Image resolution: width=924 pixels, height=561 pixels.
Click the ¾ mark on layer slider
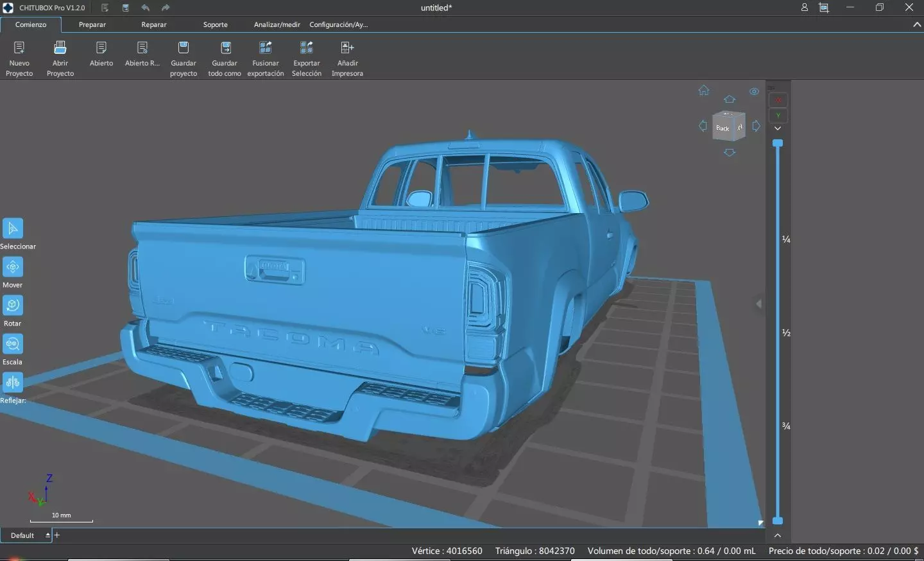point(786,426)
